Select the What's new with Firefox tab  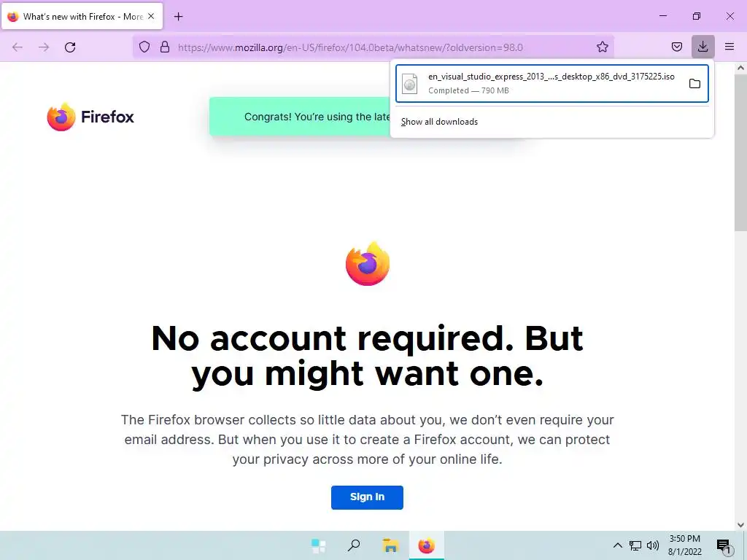82,16
